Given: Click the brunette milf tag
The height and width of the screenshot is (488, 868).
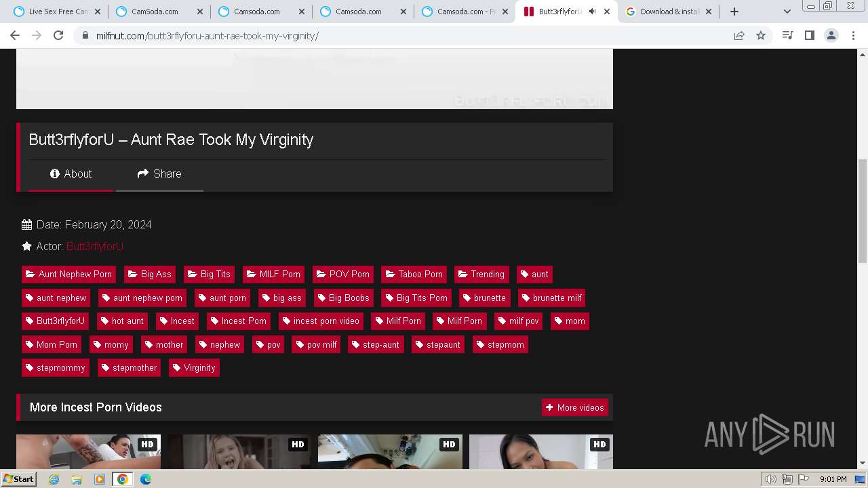Looking at the screenshot, I should click(x=552, y=298).
